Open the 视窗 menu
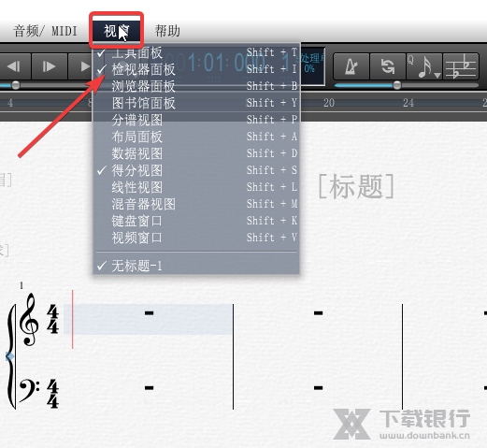 click(117, 31)
